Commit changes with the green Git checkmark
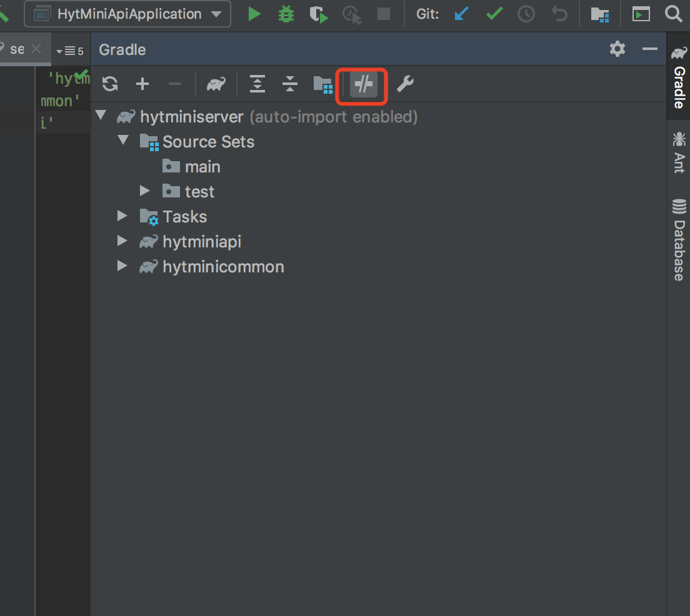The height and width of the screenshot is (616, 690). point(494,14)
